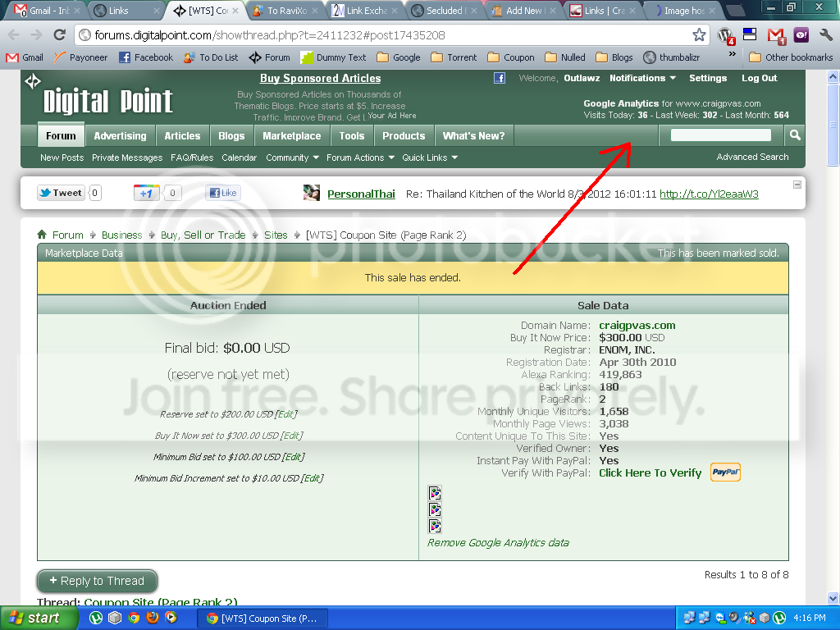Image resolution: width=840 pixels, height=630 pixels.
Task: Click the forum search magnifier button
Action: pos(795,135)
